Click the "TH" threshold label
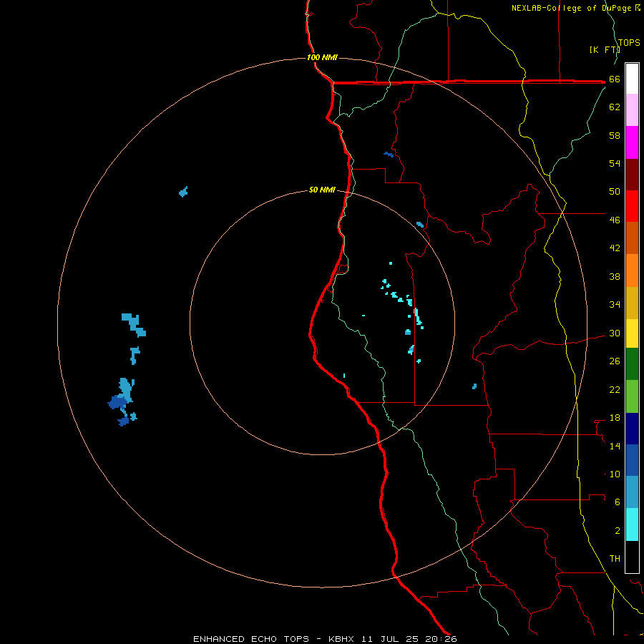The width and height of the screenshot is (644, 644). click(x=615, y=559)
